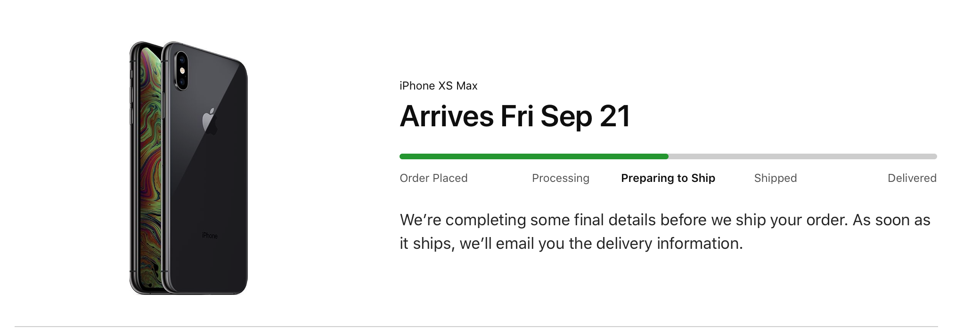
Task: Click the "Delivered" status step
Action: point(912,178)
